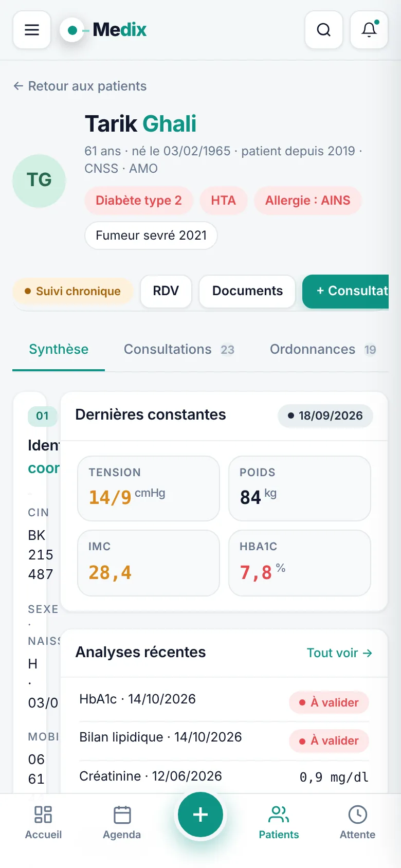Open the RDV button

click(x=166, y=291)
